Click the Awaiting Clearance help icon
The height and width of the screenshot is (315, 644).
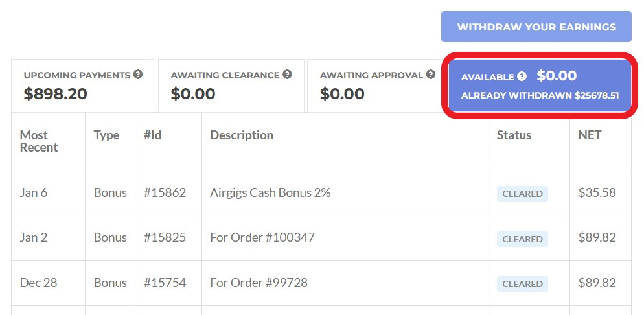click(x=287, y=75)
